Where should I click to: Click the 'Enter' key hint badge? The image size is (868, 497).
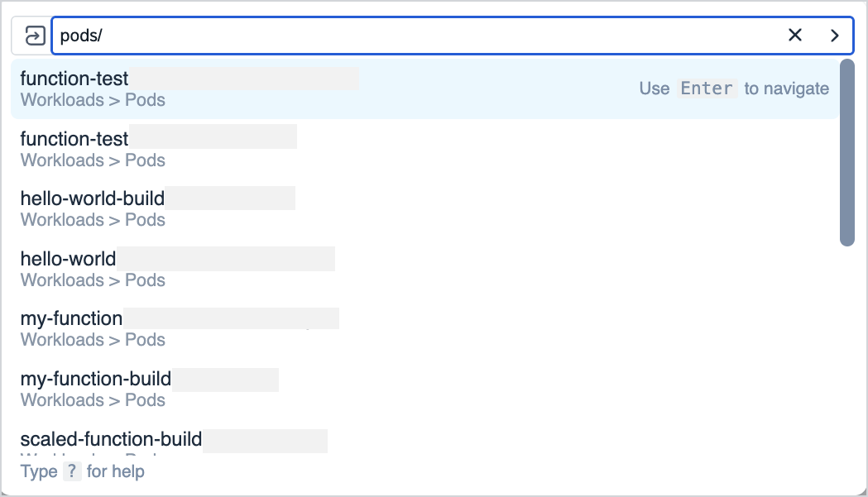[707, 88]
